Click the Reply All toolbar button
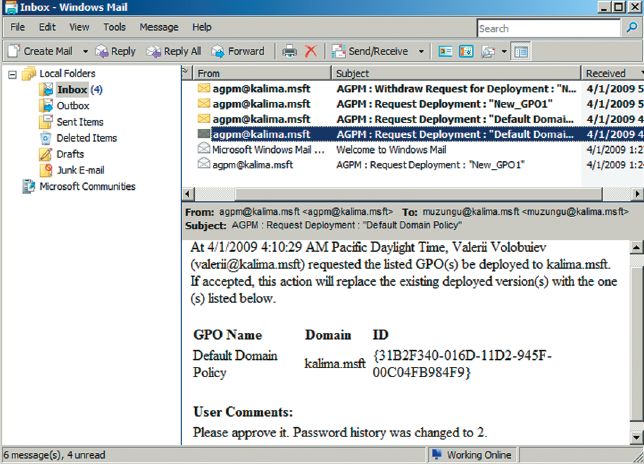The height and width of the screenshot is (464, 644). pyautogui.click(x=174, y=51)
